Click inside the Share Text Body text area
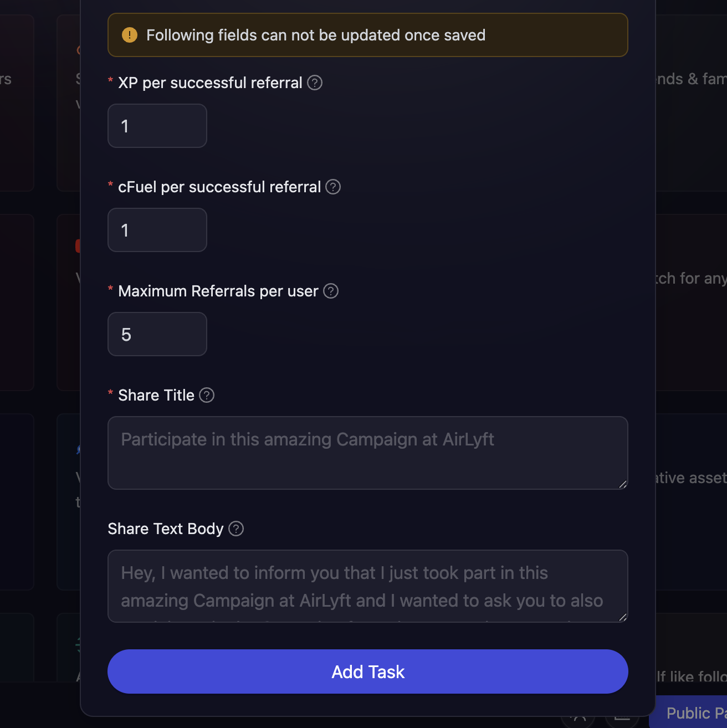This screenshot has width=727, height=728. pos(367,586)
